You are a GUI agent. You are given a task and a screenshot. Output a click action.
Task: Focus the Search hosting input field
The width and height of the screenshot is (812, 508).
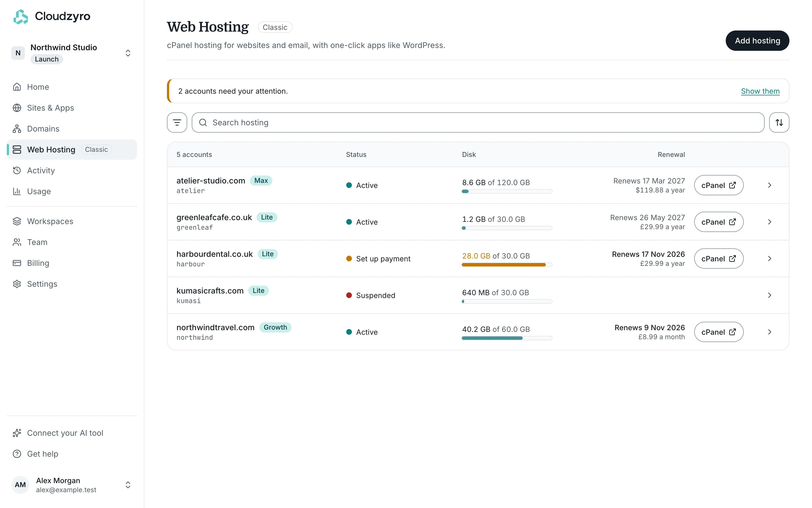pyautogui.click(x=478, y=122)
